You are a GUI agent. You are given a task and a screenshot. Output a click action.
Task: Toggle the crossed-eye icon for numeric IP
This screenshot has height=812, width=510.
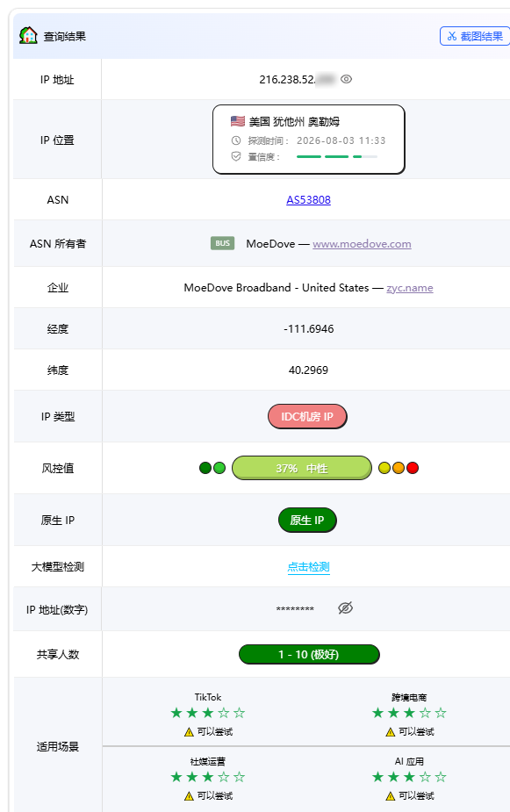345,608
